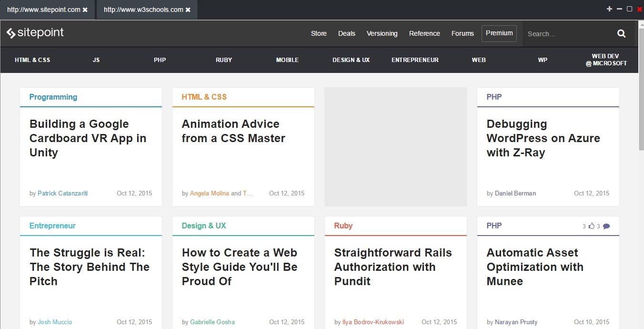Click the Premium button
Image resolution: width=644 pixels, height=329 pixels.
coord(499,33)
